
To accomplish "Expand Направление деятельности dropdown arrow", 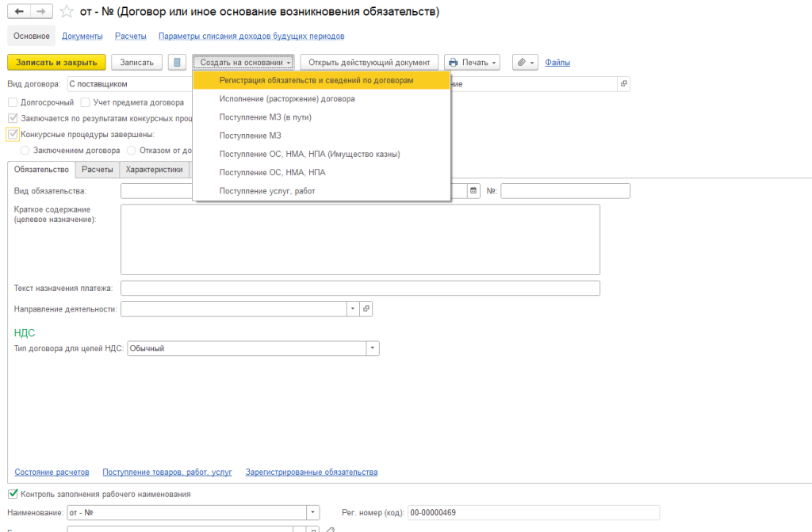I will tap(353, 308).
